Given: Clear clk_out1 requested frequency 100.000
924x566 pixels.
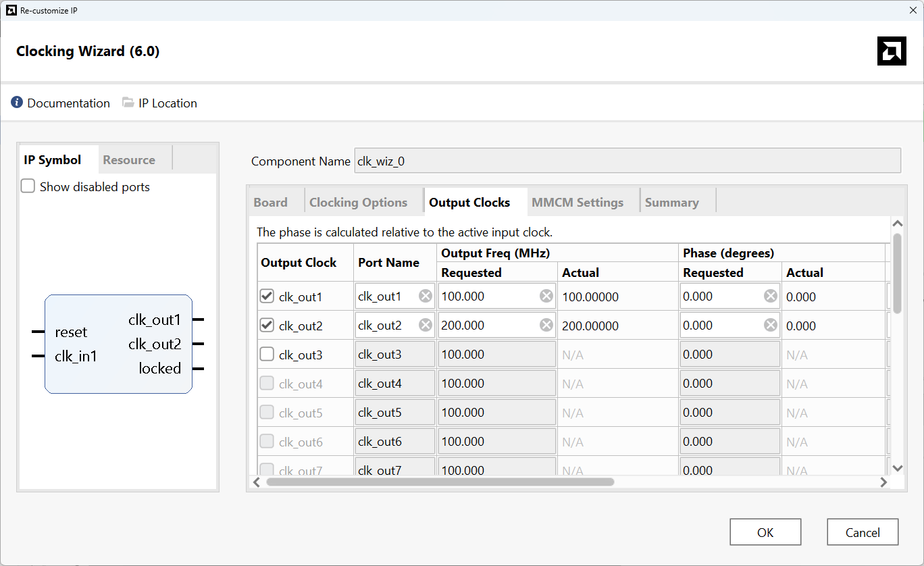Looking at the screenshot, I should 546,297.
